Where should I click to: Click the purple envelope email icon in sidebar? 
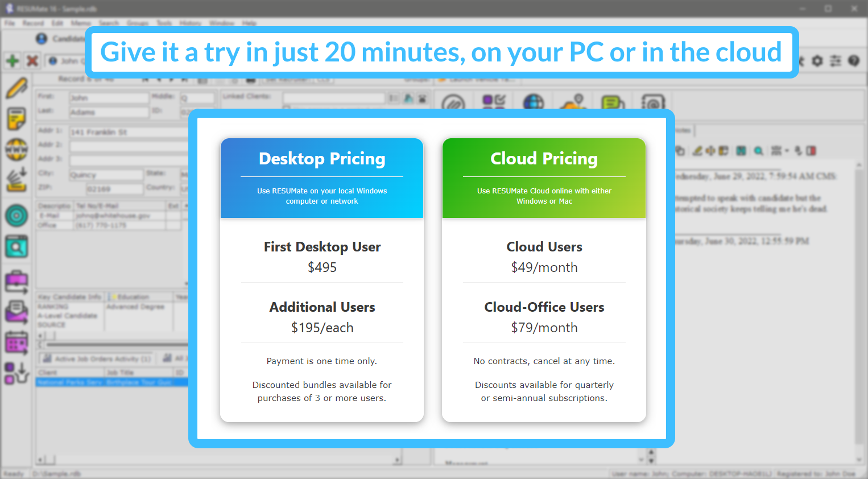[16, 312]
